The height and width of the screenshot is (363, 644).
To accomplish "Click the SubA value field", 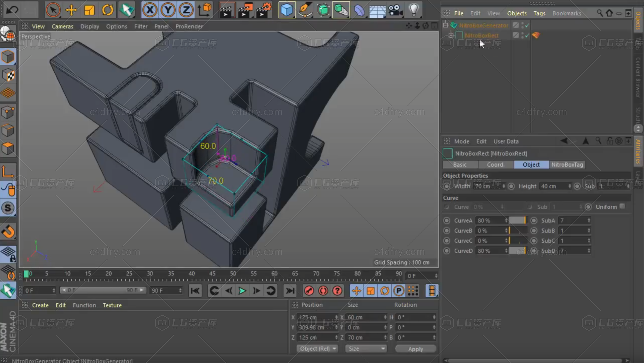I will (x=572, y=220).
